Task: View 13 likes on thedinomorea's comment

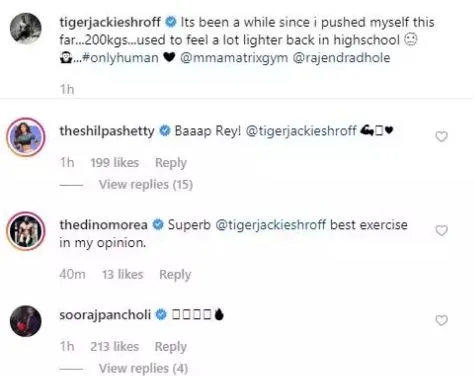Action: tap(123, 275)
